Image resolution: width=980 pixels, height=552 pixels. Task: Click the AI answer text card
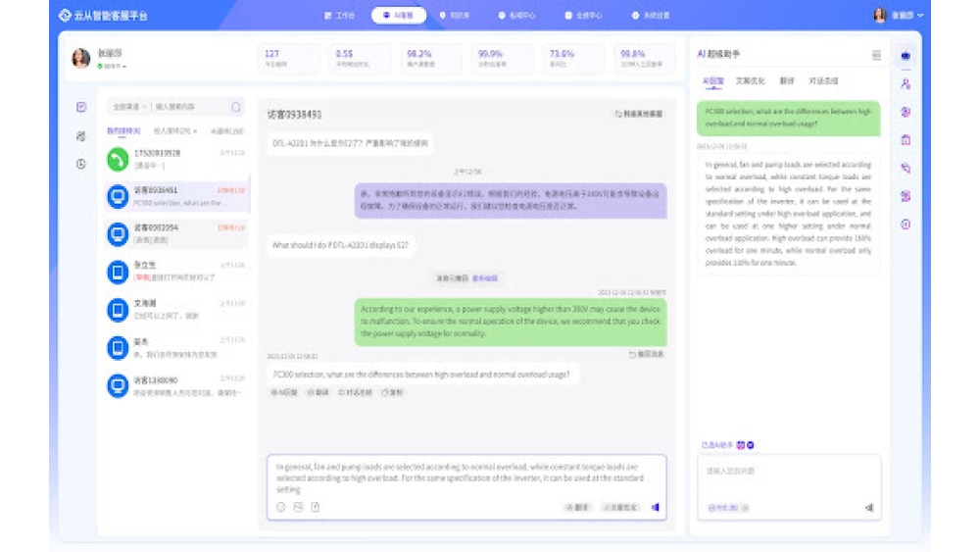tap(788, 214)
